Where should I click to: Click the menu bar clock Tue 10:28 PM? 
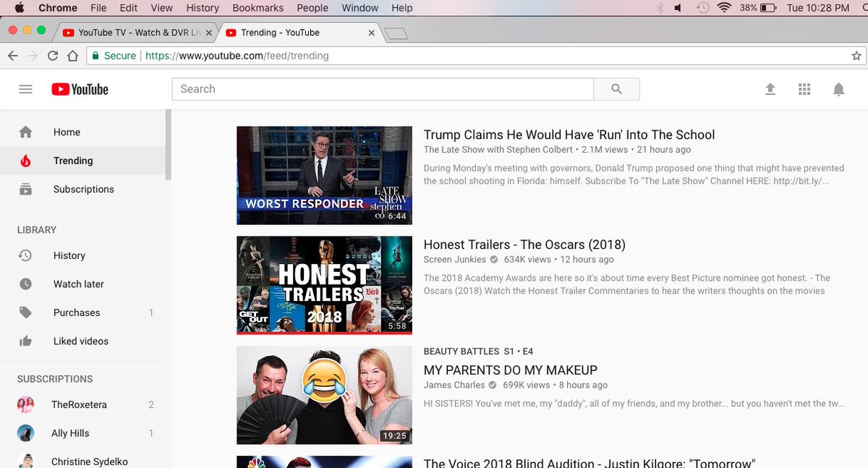pyautogui.click(x=818, y=8)
